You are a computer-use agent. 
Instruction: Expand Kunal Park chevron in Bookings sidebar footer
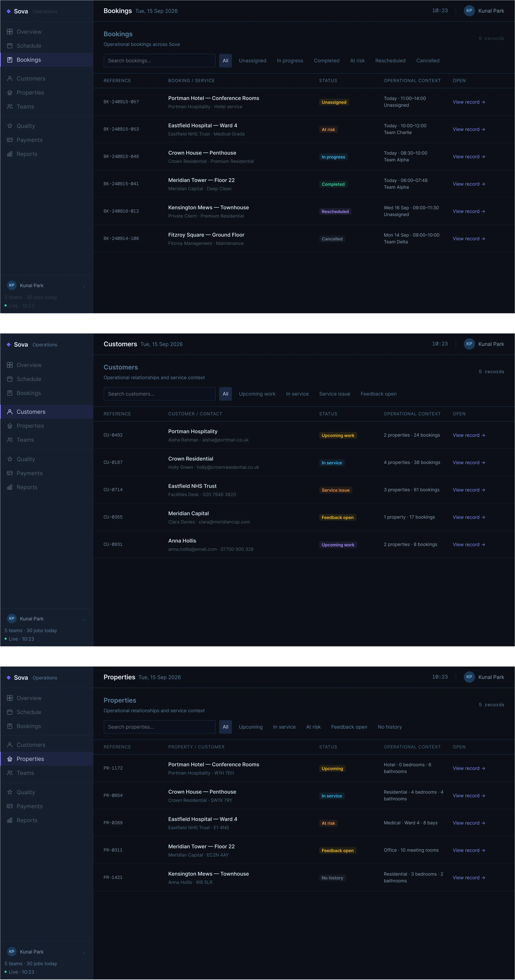[x=84, y=287]
